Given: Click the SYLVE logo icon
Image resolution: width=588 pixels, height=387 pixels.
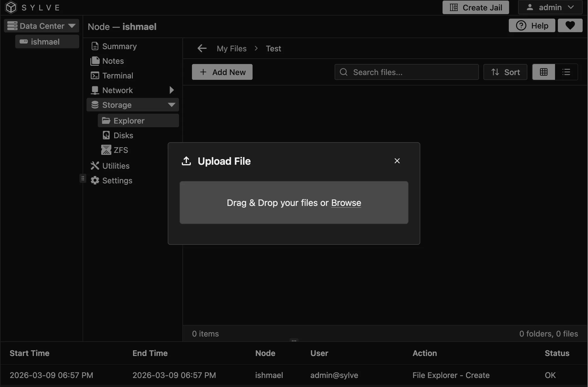Looking at the screenshot, I should [11, 7].
